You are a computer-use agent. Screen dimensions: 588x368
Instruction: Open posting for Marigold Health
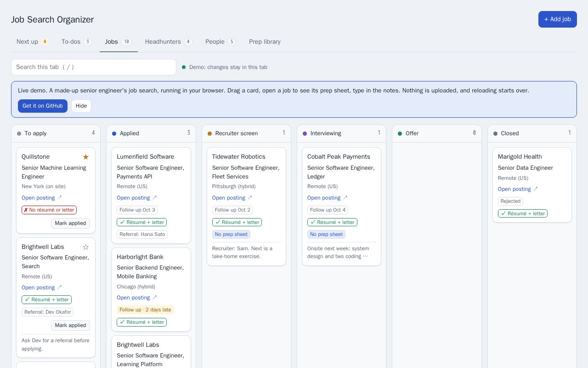(518, 189)
